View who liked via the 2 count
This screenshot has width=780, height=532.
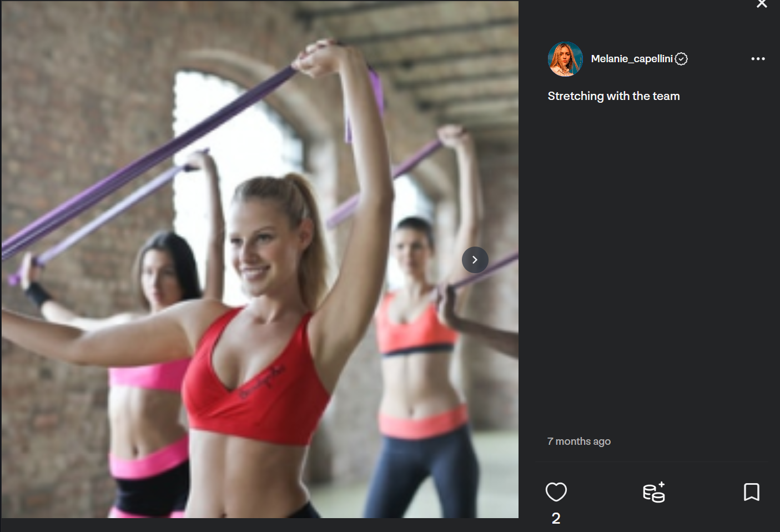pos(556,518)
